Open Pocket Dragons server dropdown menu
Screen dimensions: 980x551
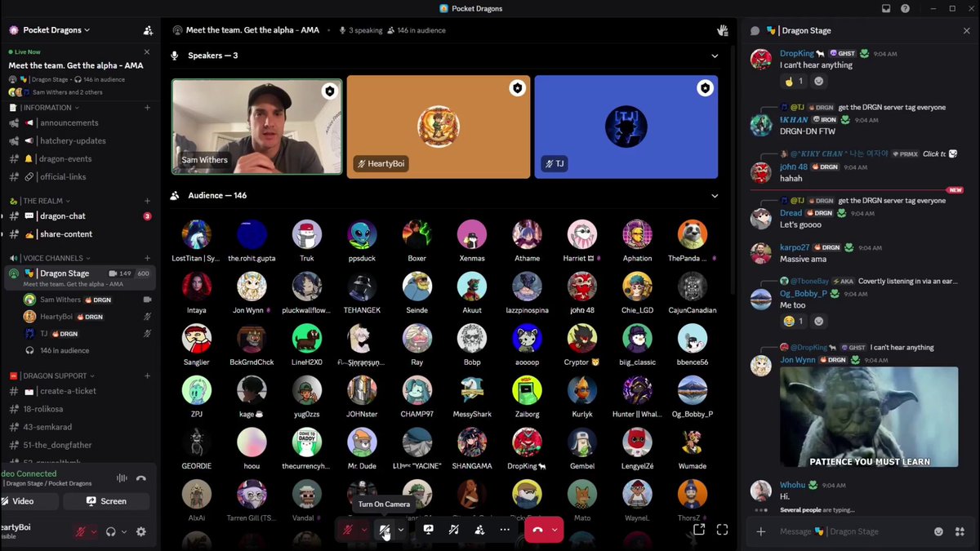pyautogui.click(x=56, y=30)
